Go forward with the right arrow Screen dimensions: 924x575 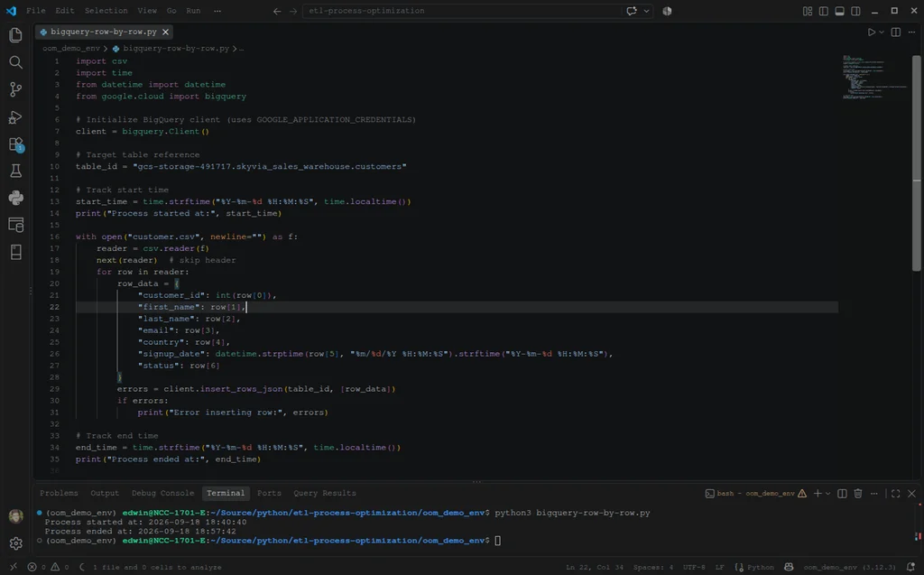(x=293, y=11)
